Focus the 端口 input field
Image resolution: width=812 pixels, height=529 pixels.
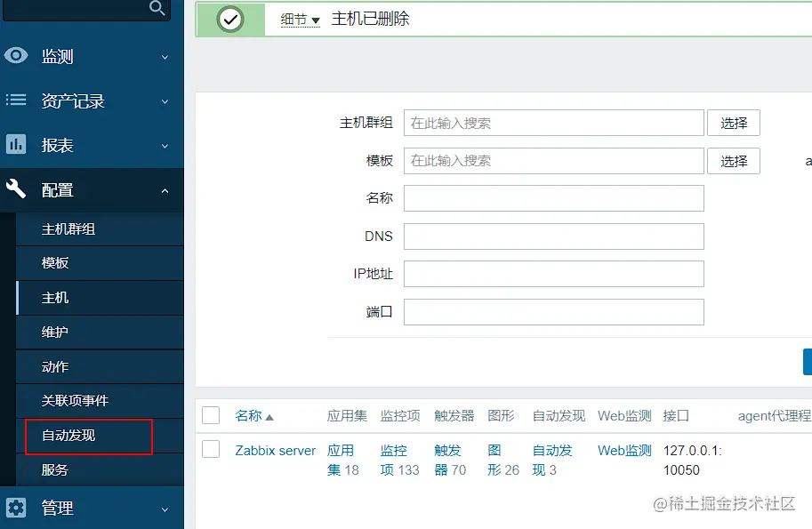coord(553,312)
